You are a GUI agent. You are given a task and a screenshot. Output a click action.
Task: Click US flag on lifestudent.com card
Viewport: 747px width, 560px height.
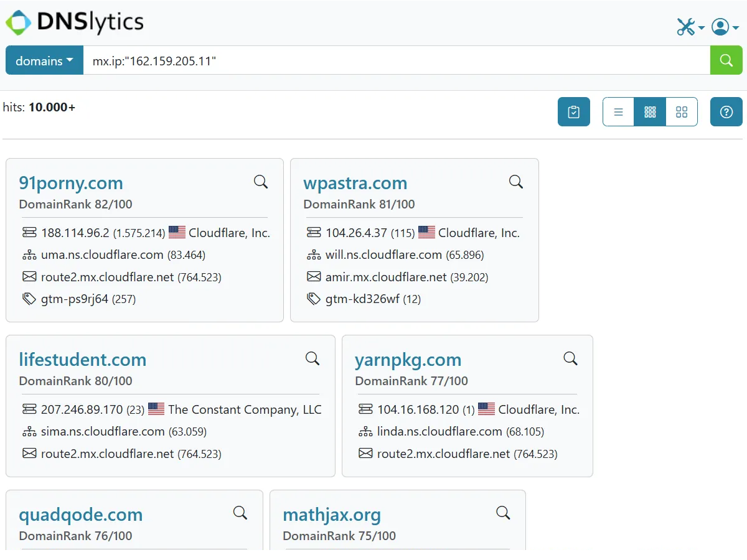coord(156,409)
